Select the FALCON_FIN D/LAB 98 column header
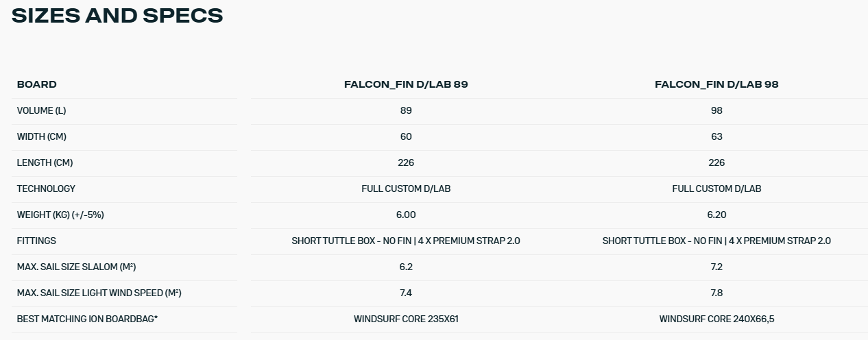This screenshot has width=868, height=340. pos(716,84)
